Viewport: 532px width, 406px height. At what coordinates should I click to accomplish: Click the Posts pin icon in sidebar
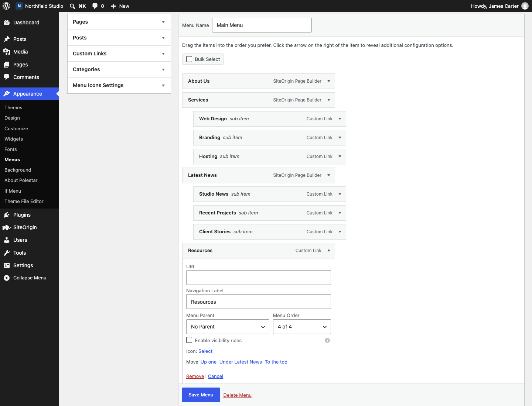[x=7, y=39]
